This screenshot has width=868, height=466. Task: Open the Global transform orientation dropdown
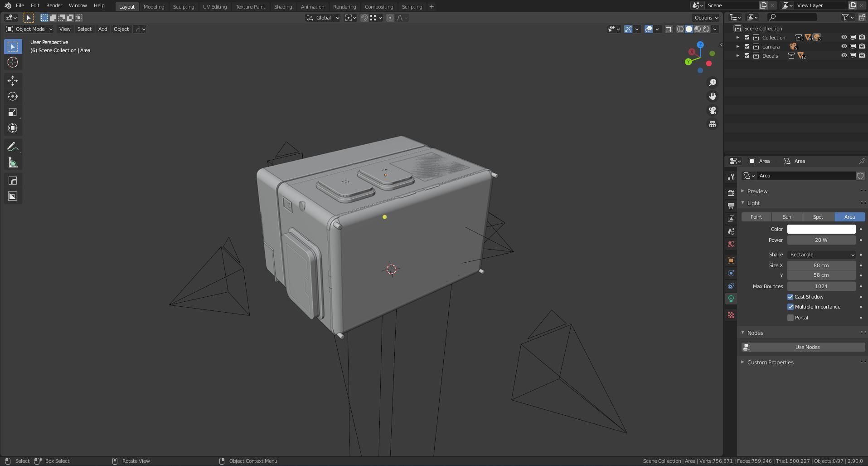pos(323,18)
